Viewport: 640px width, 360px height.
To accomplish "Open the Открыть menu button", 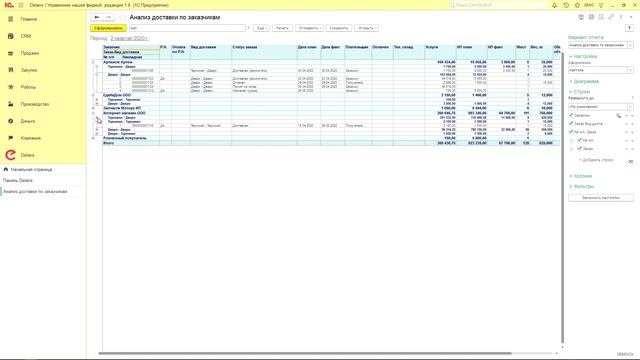I will click(367, 28).
